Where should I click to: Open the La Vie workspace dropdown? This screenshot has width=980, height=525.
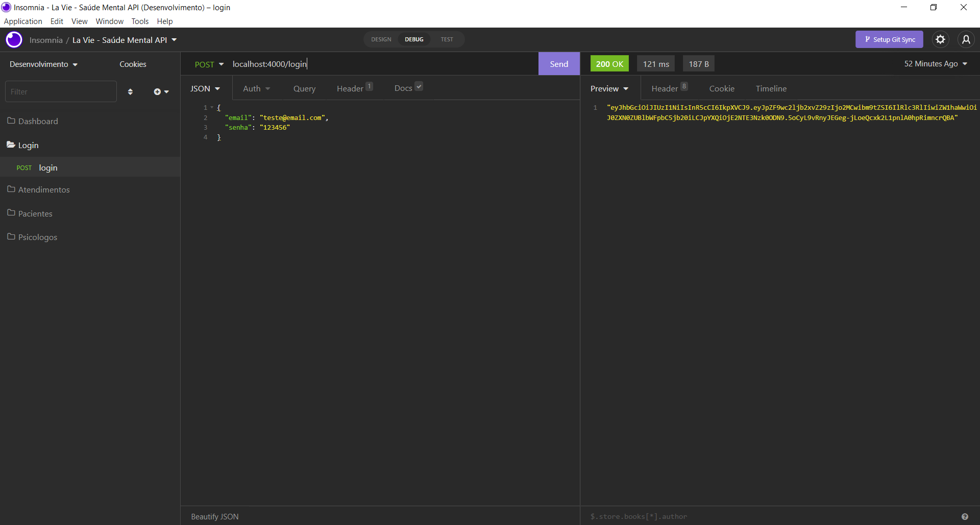pos(125,40)
